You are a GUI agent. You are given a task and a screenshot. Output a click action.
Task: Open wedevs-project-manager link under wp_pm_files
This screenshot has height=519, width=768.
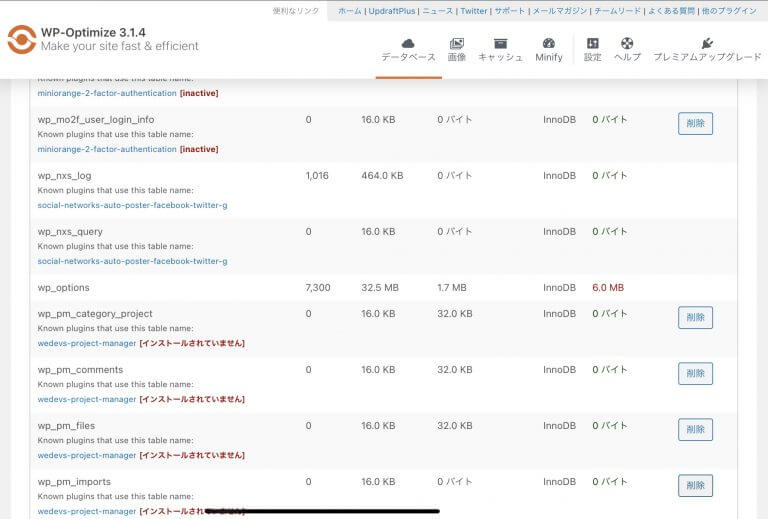(x=87, y=455)
